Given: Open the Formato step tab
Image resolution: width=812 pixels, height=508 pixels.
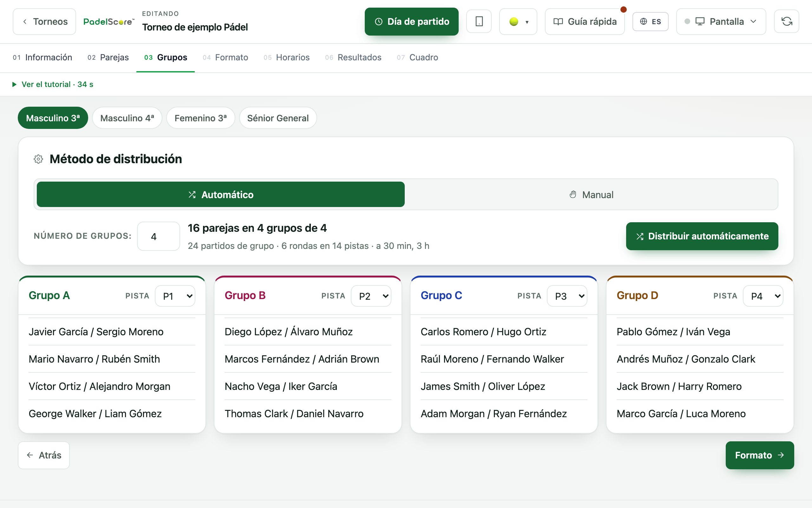Looking at the screenshot, I should pyautogui.click(x=225, y=57).
